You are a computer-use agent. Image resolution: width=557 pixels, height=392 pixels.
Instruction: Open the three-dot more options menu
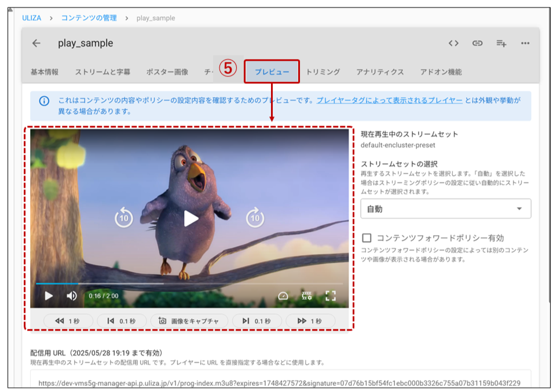[525, 43]
